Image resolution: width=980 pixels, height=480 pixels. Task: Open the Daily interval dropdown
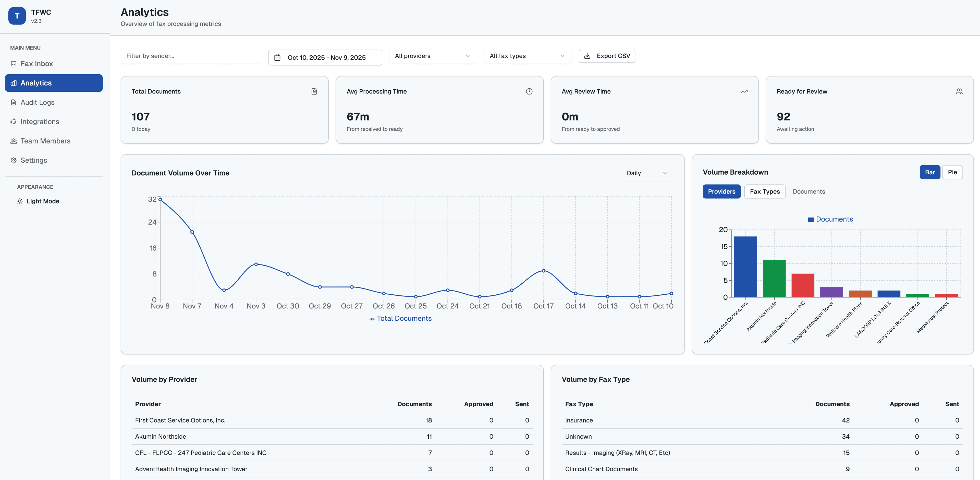[x=646, y=173]
